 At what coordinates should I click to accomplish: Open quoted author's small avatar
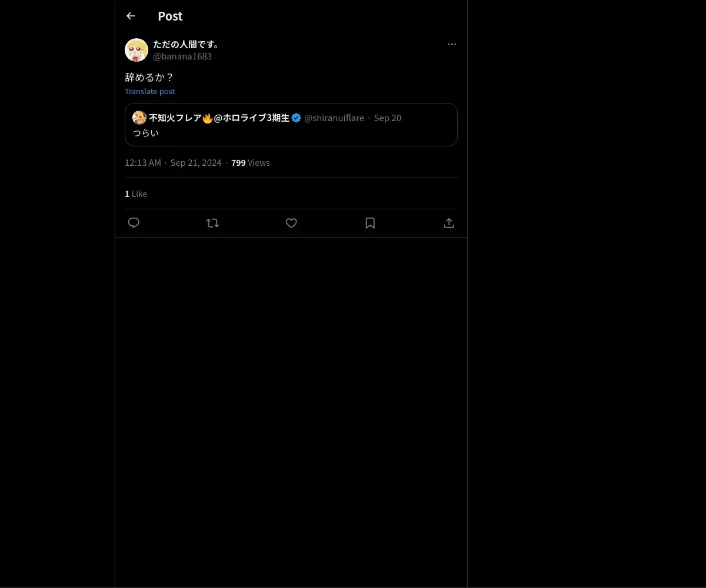click(x=139, y=118)
